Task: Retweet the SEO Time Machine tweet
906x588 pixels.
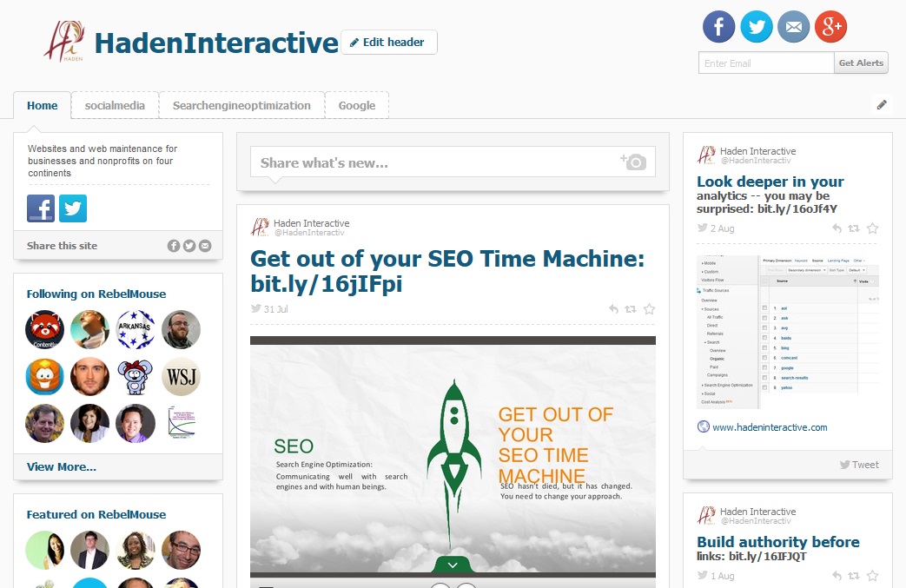Action: (631, 309)
